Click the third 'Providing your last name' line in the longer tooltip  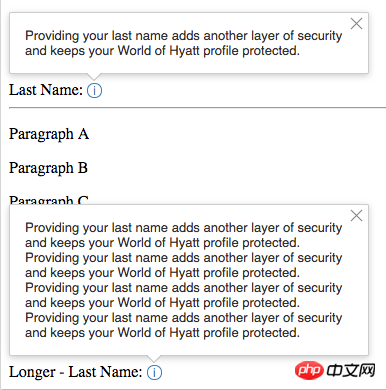(184, 288)
